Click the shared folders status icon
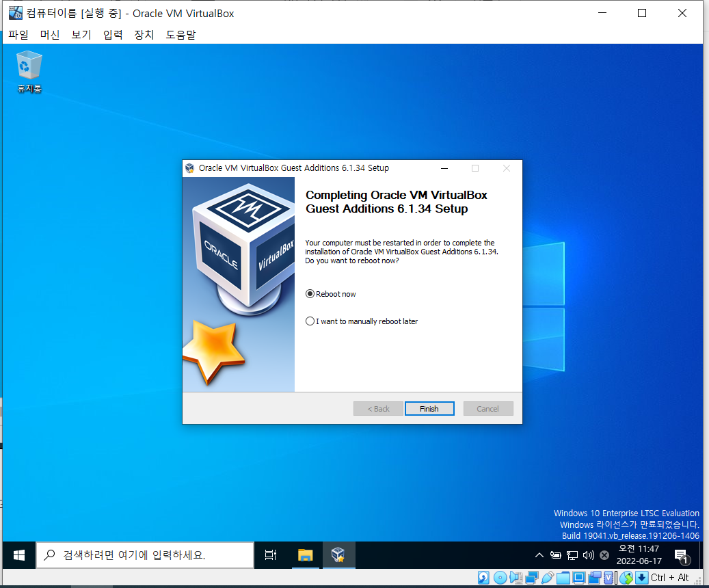Screen dimensions: 709x588 (563, 578)
